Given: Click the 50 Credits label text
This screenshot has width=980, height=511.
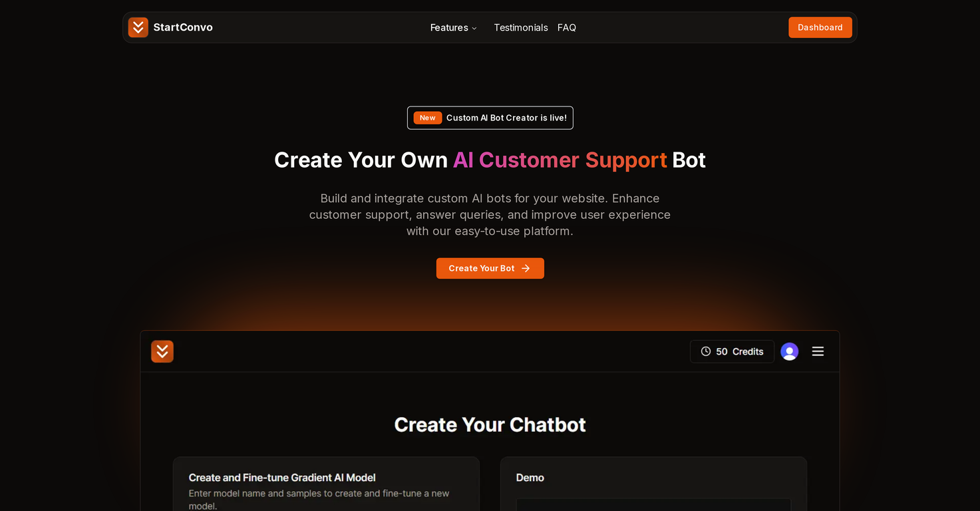Looking at the screenshot, I should (x=740, y=351).
